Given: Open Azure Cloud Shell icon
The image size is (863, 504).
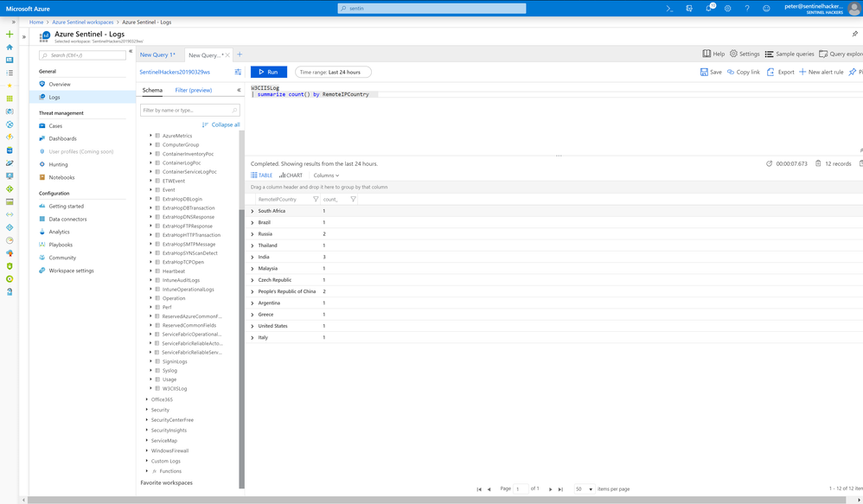Looking at the screenshot, I should tap(669, 9).
